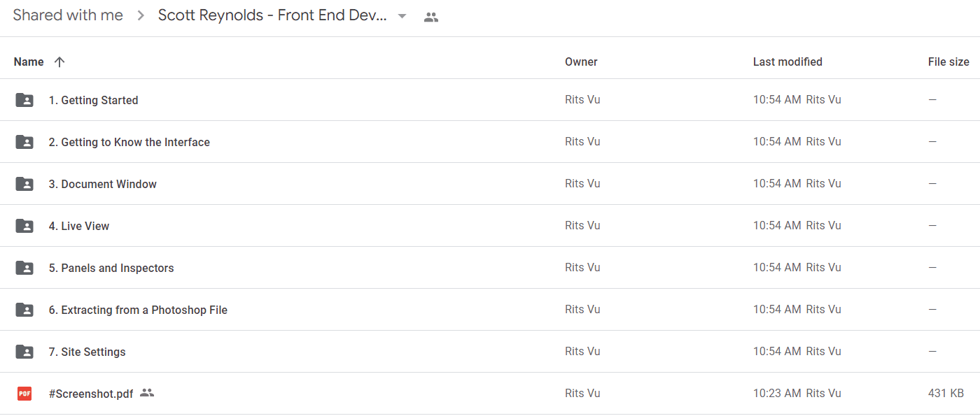Click the Live View shared folder icon
Screen dimensions: 980x416
click(x=24, y=226)
